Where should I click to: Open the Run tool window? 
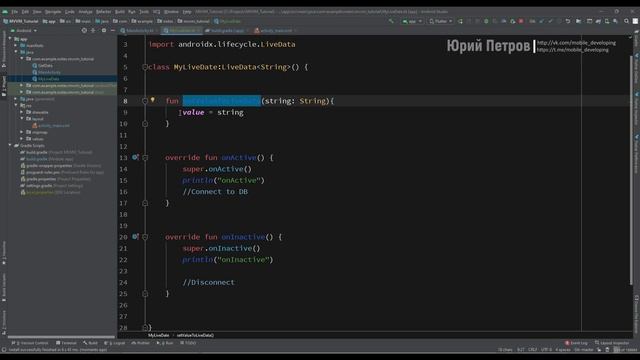(x=165, y=343)
